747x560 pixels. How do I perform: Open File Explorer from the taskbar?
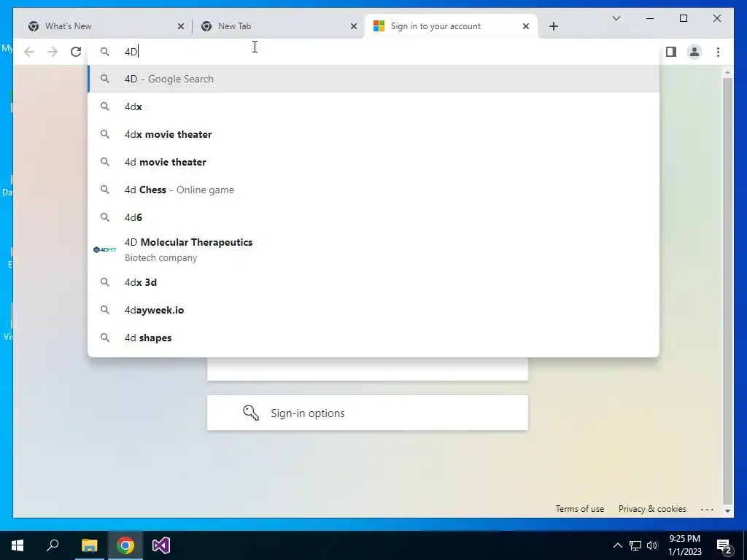click(89, 545)
